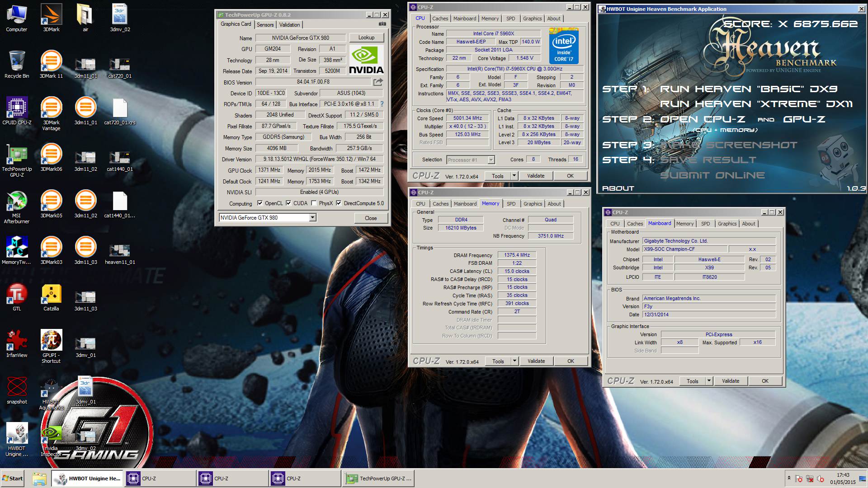The width and height of the screenshot is (868, 488).
Task: Open the GTL desktop shortcut
Action: click(17, 297)
